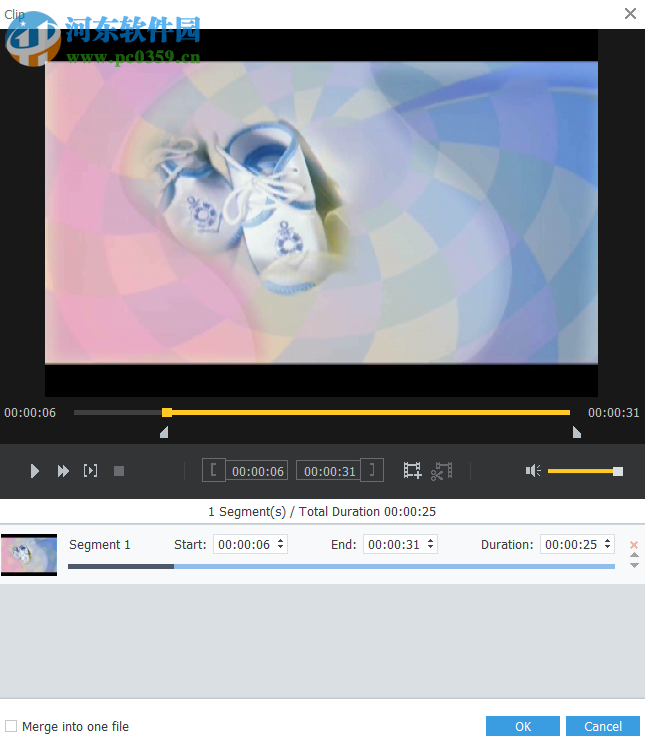The height and width of the screenshot is (747, 645).
Task: Start playback with the Play button
Action: pos(34,471)
